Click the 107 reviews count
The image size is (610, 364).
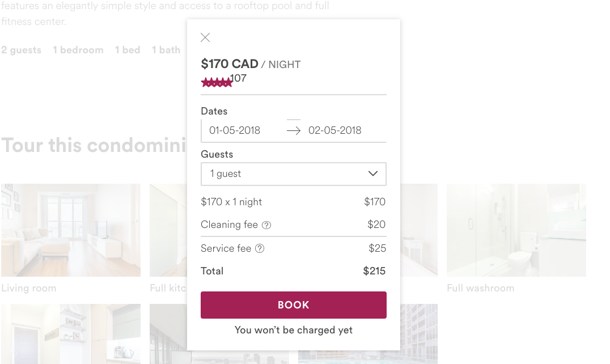[238, 78]
